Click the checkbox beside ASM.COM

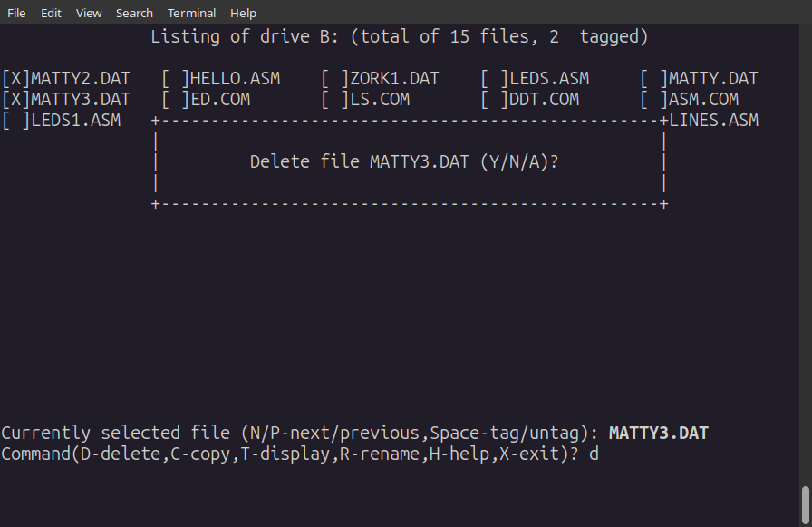654,100
